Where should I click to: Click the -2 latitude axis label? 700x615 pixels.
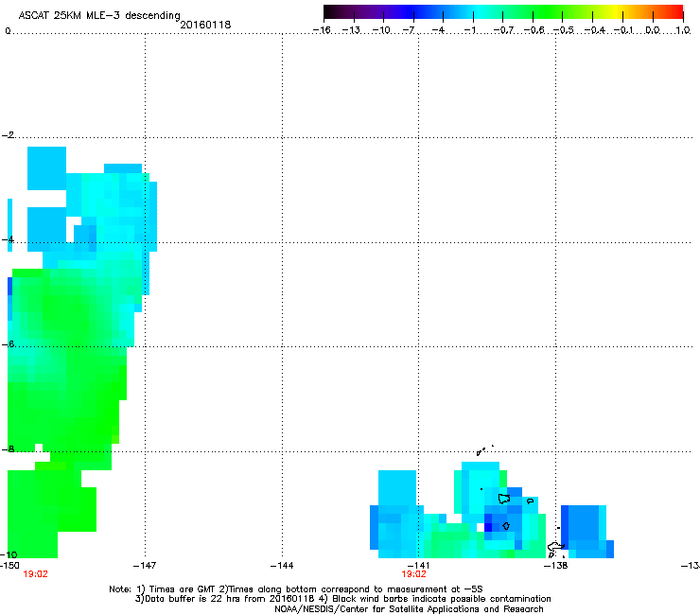9,135
